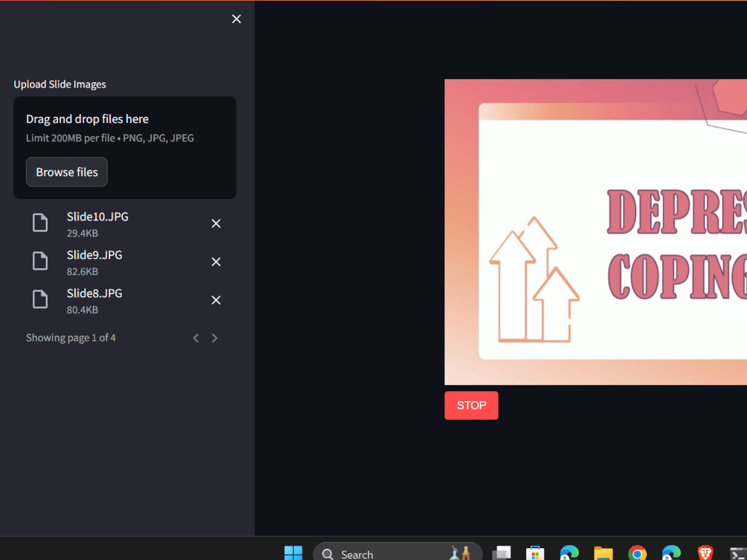Click the taskbar Search box

click(397, 553)
